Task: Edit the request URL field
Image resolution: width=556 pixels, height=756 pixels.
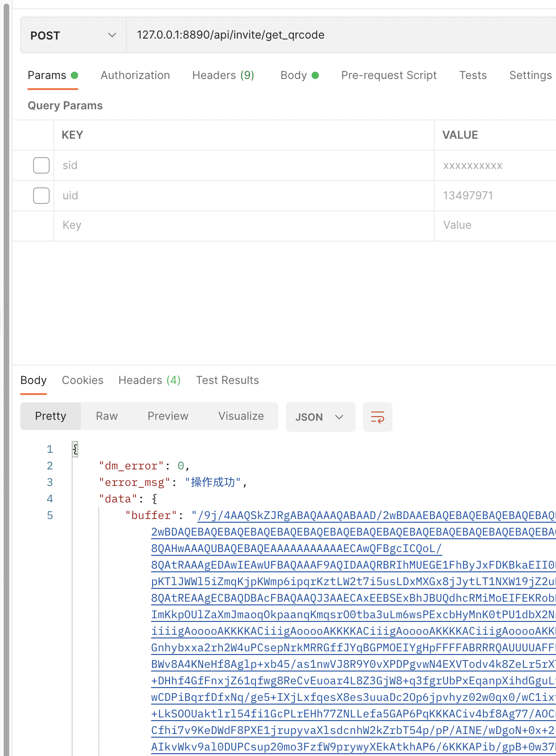Action: point(341,35)
